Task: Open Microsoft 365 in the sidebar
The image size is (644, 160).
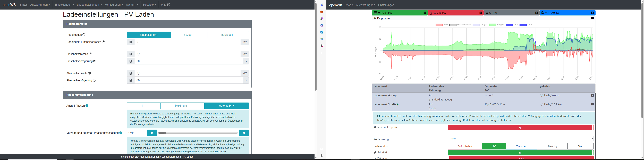Action: tap(322, 25)
